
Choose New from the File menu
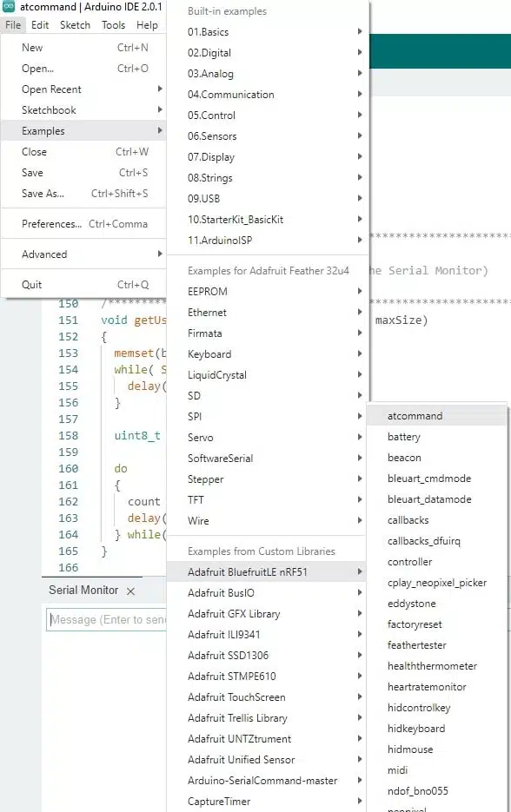83,48
